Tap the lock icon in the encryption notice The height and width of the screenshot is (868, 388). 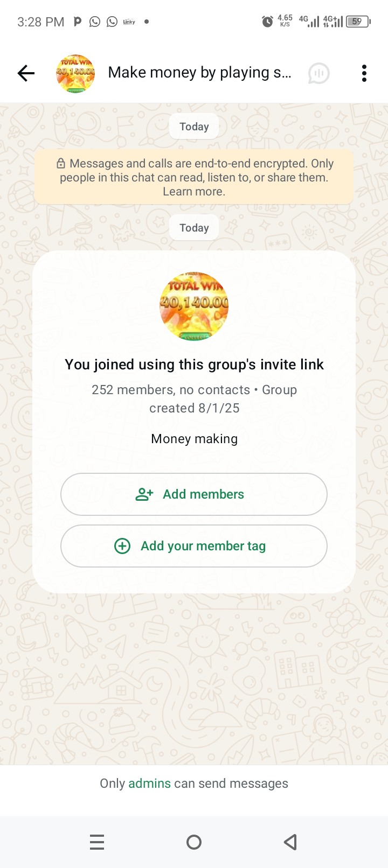(61, 164)
